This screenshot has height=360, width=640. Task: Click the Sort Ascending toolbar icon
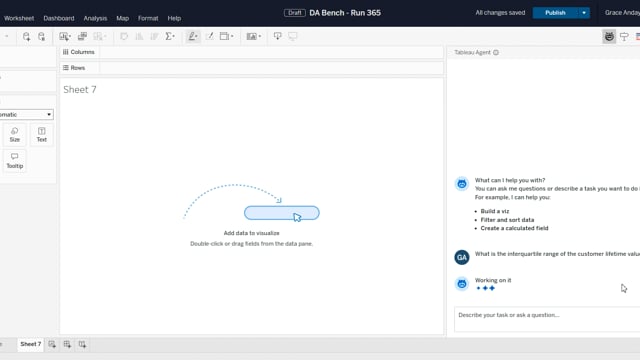click(x=139, y=36)
